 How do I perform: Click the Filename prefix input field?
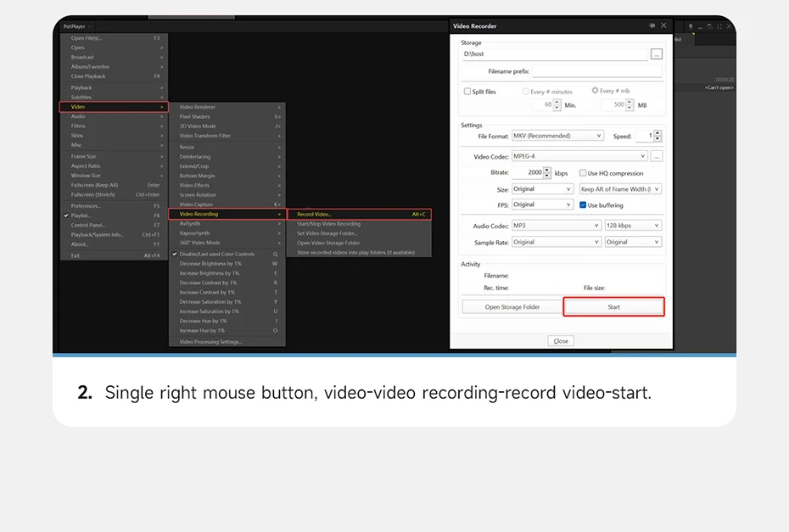coord(597,71)
